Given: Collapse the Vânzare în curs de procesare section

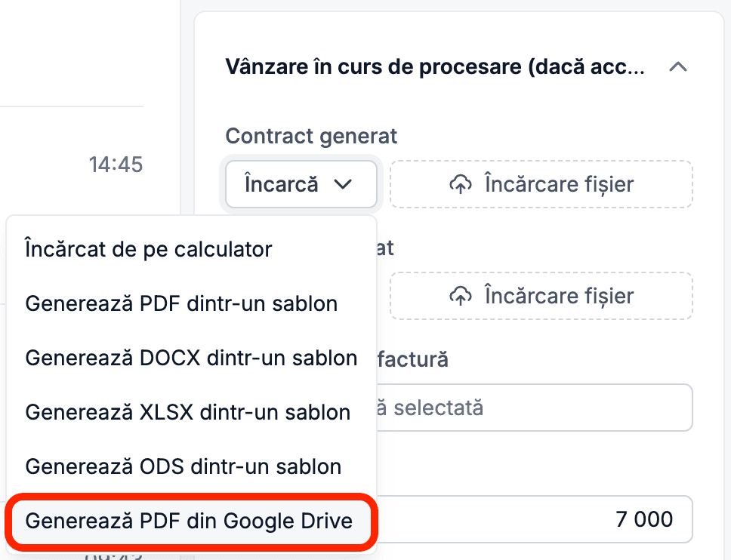Looking at the screenshot, I should click(678, 67).
